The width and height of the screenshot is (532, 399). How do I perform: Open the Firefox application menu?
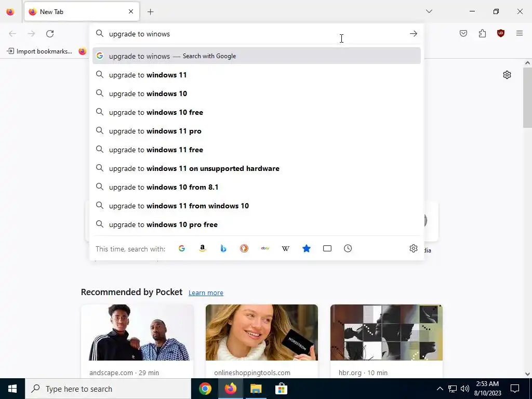coord(520,33)
